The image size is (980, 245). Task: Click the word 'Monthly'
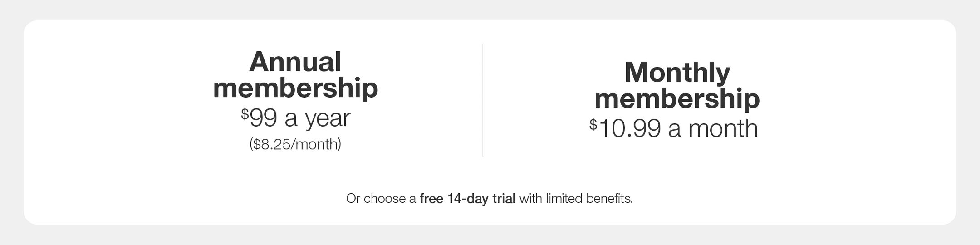coord(677,73)
